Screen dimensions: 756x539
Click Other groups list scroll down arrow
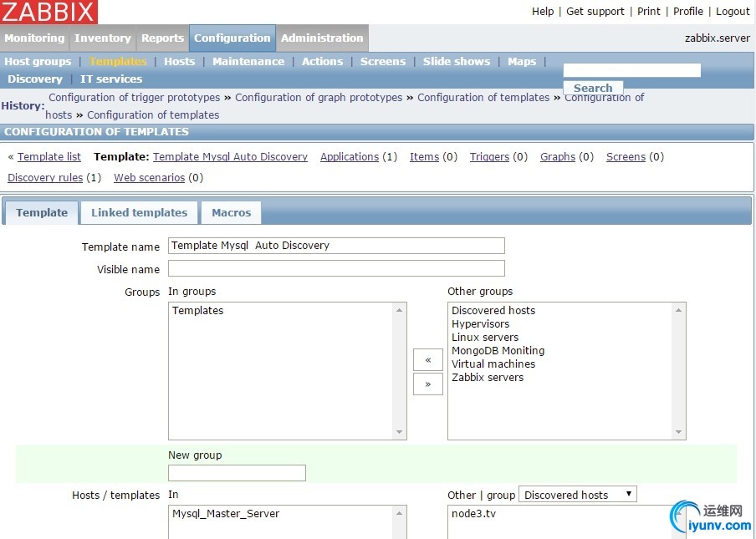[678, 432]
